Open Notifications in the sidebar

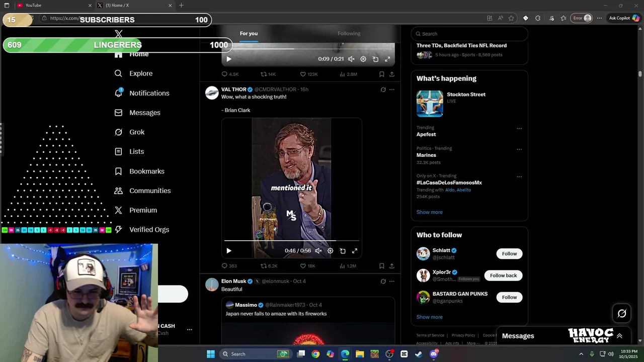click(142, 93)
